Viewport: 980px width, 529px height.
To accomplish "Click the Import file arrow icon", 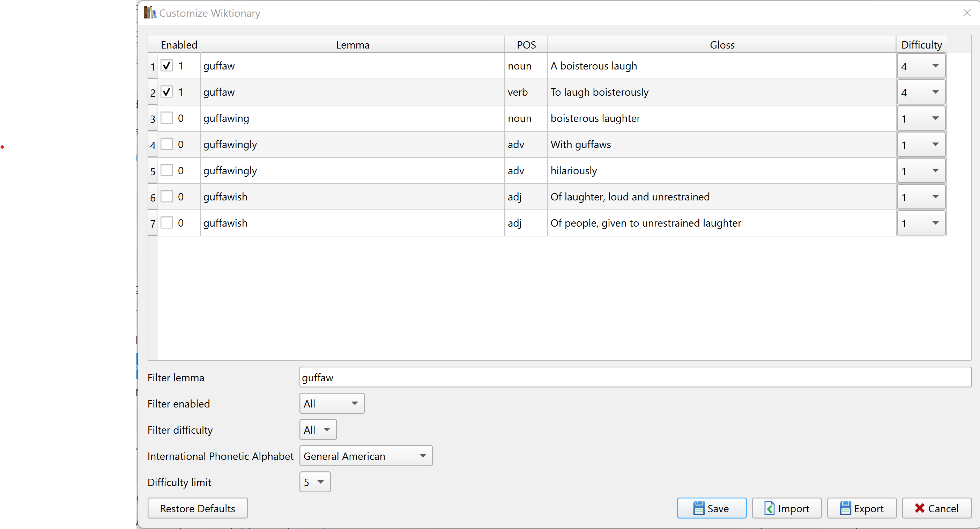I will (769, 508).
